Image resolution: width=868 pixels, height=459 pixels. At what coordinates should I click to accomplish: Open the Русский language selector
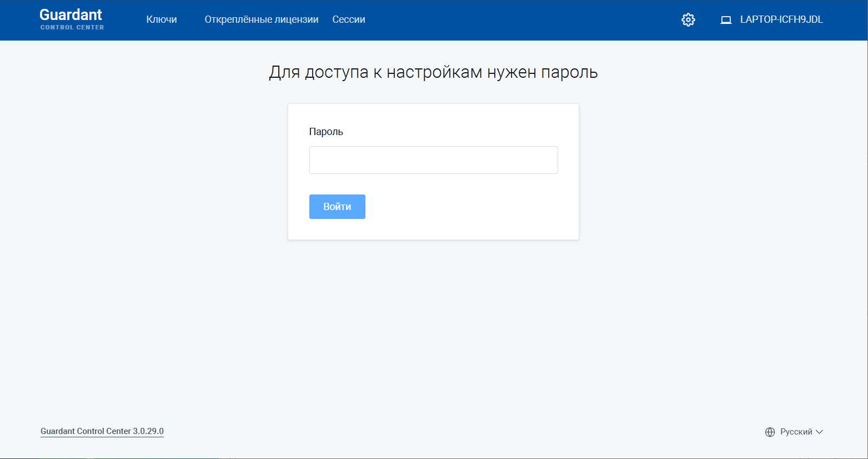796,432
